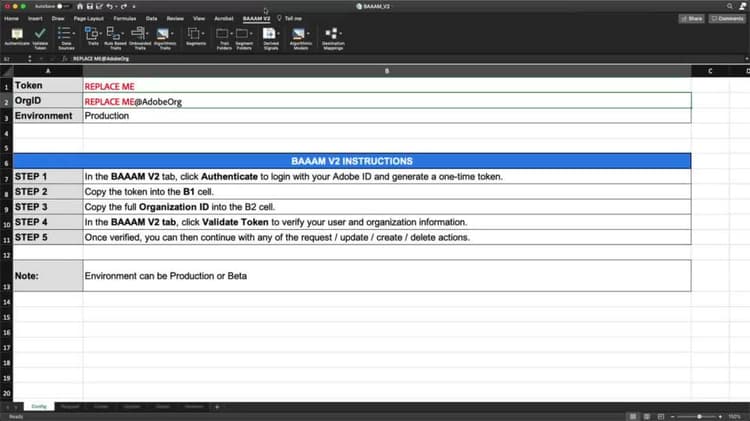
Task: Click the Segments ribbon icon
Action: click(x=193, y=33)
